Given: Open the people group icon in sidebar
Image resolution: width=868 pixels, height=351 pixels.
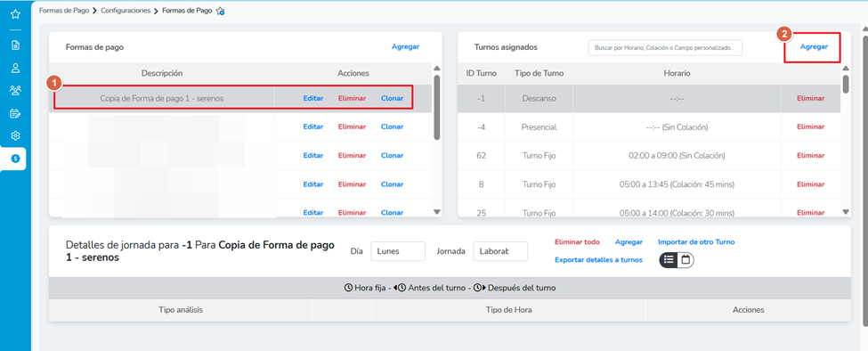Looking at the screenshot, I should (15, 90).
